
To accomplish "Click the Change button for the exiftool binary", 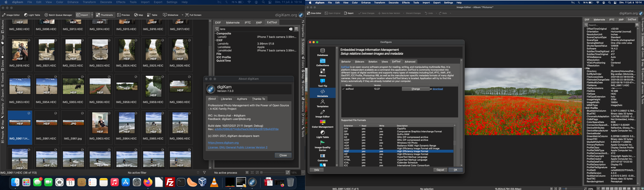I will point(415,89).
